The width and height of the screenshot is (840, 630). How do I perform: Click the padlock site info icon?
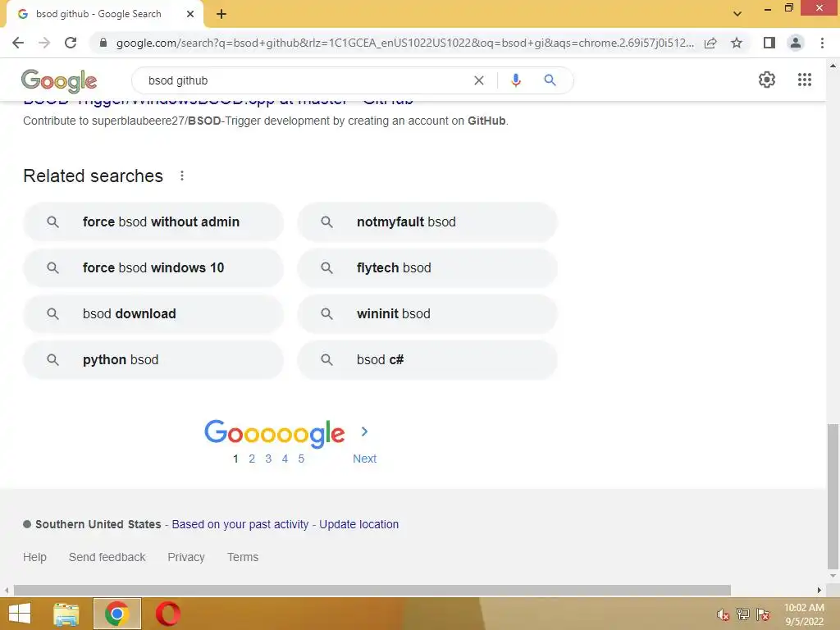[103, 43]
